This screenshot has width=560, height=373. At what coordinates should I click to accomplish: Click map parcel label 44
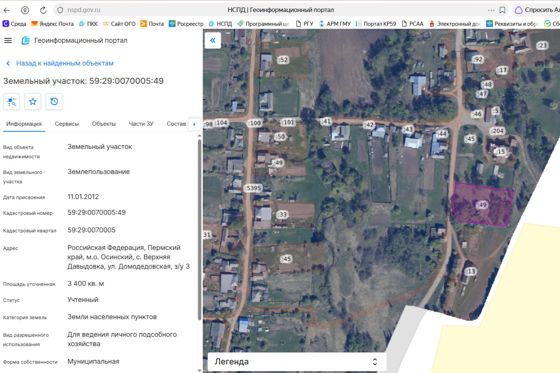click(x=442, y=134)
